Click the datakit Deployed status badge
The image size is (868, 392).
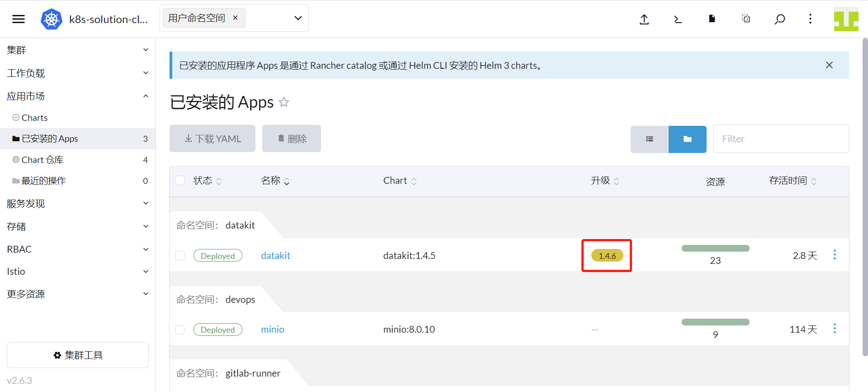pos(218,256)
